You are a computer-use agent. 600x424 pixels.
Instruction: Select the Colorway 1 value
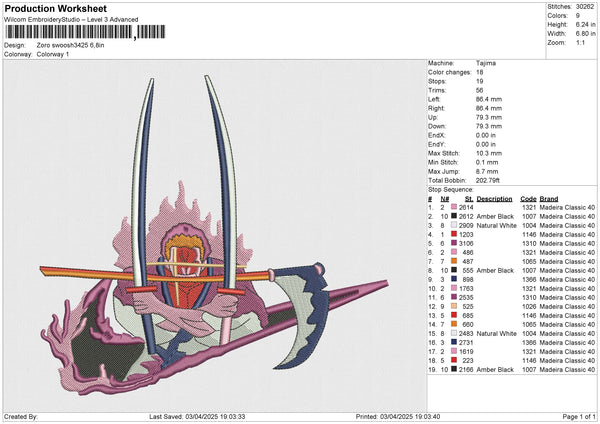coord(53,54)
